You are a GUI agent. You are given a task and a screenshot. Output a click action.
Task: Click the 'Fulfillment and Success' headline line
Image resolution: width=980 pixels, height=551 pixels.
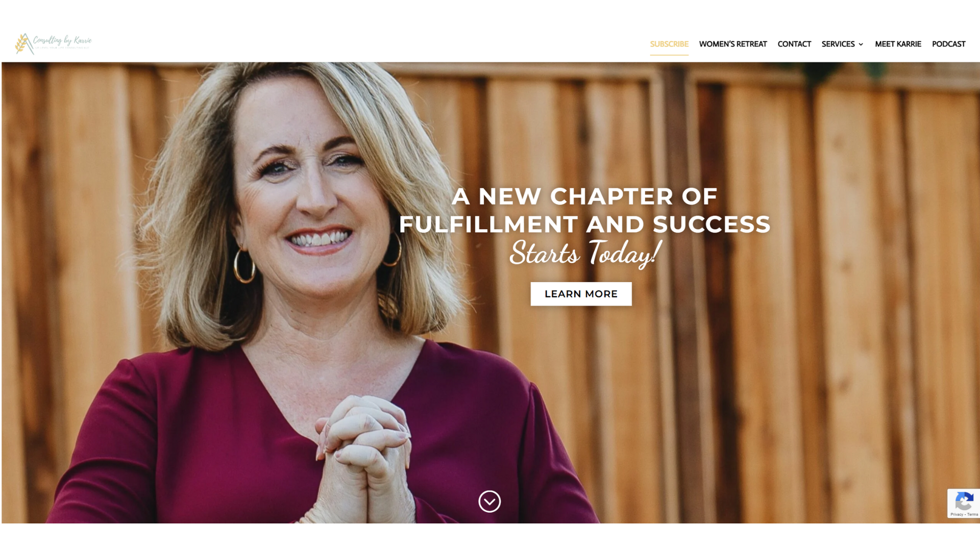click(584, 224)
